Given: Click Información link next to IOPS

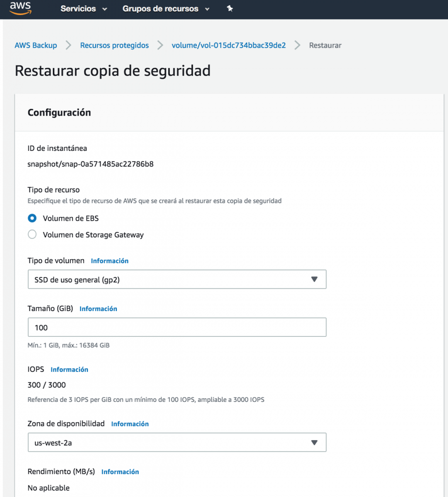Looking at the screenshot, I should (69, 370).
